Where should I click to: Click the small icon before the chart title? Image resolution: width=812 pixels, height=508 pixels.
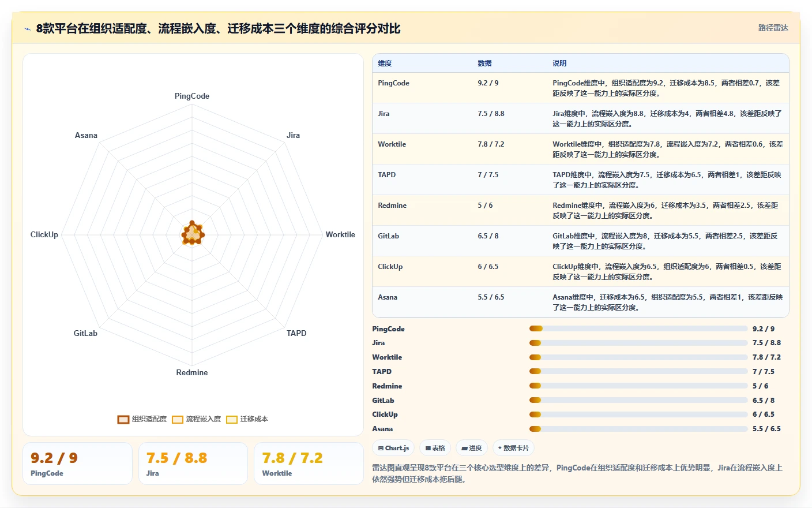(27, 29)
